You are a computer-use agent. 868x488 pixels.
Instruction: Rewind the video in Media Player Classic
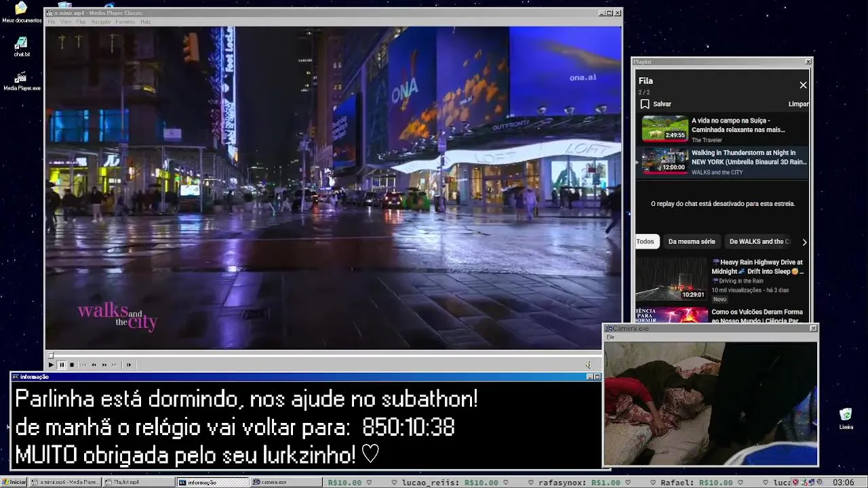94,365
